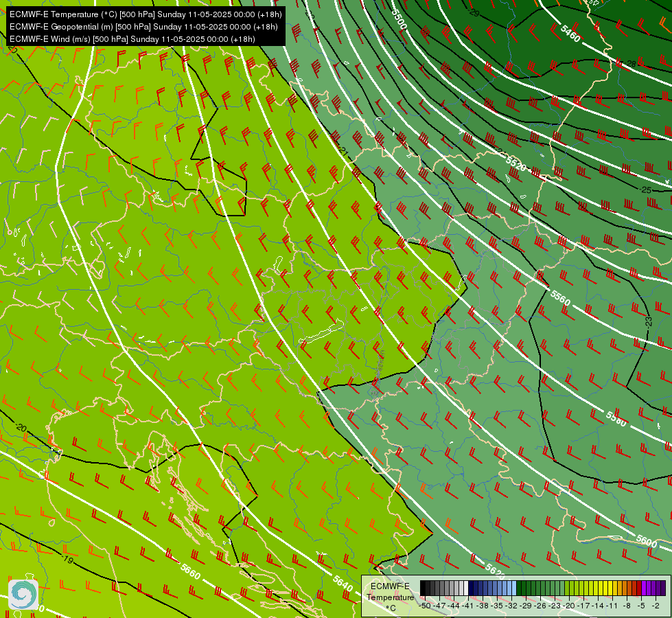Click the dark purple last swatch of the legend
The image size is (672, 618).
point(663,588)
